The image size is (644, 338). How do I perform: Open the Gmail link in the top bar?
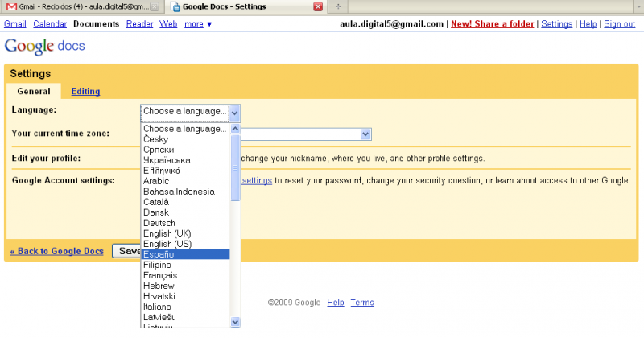pyautogui.click(x=15, y=24)
